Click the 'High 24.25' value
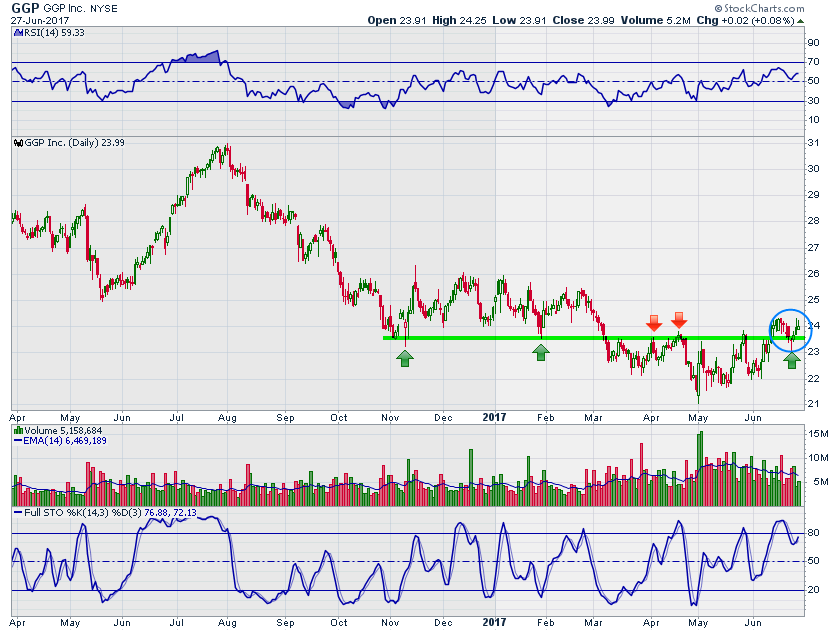The width and height of the screenshot is (833, 633). click(459, 21)
